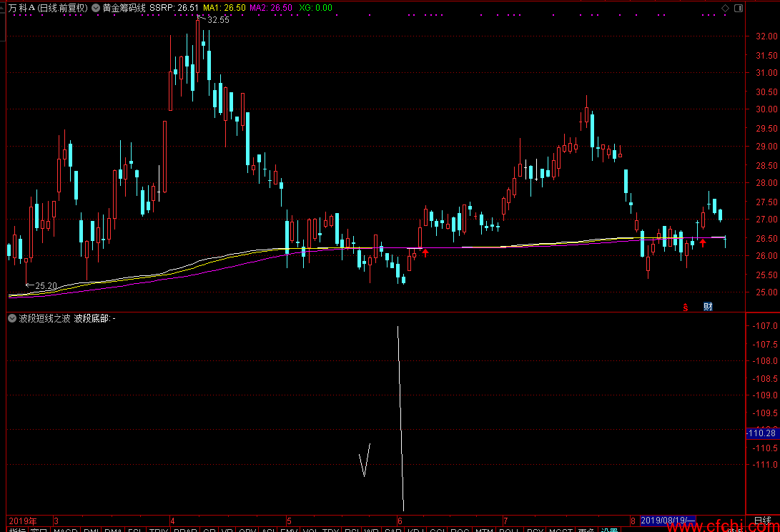Image resolution: width=780 pixels, height=532 pixels.
Task: Click month 7 on the timeline
Action: (505, 521)
